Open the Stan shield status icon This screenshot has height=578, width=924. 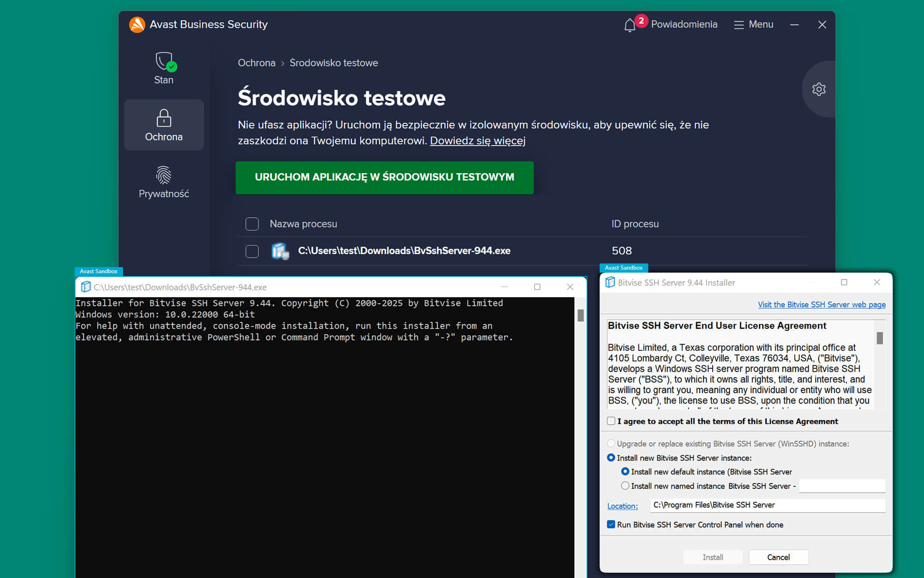pyautogui.click(x=164, y=62)
